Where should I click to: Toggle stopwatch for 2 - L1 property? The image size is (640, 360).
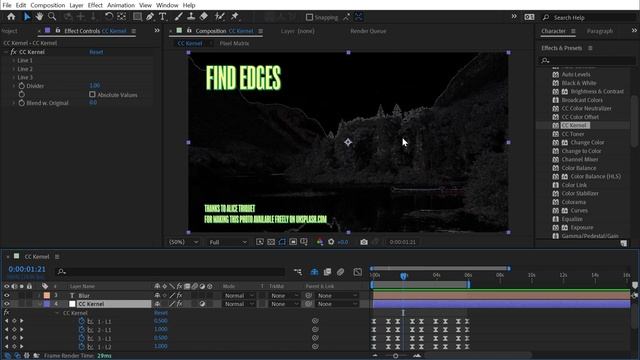point(82,330)
